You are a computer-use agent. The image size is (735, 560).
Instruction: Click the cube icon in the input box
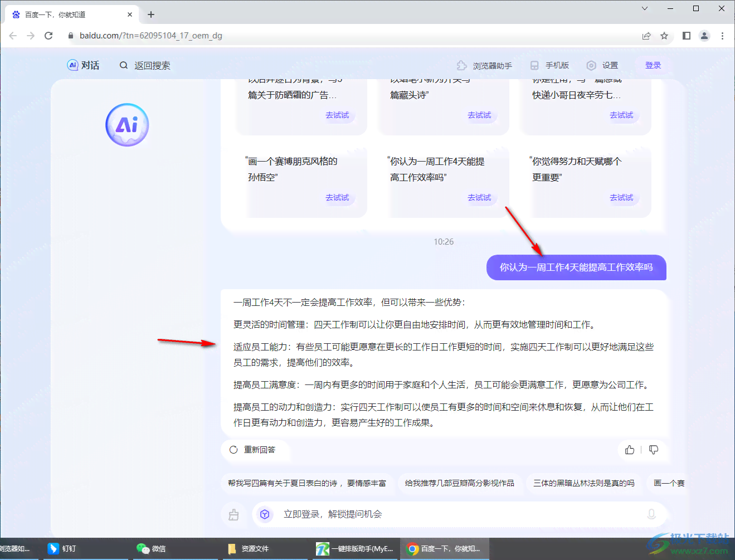click(x=265, y=514)
